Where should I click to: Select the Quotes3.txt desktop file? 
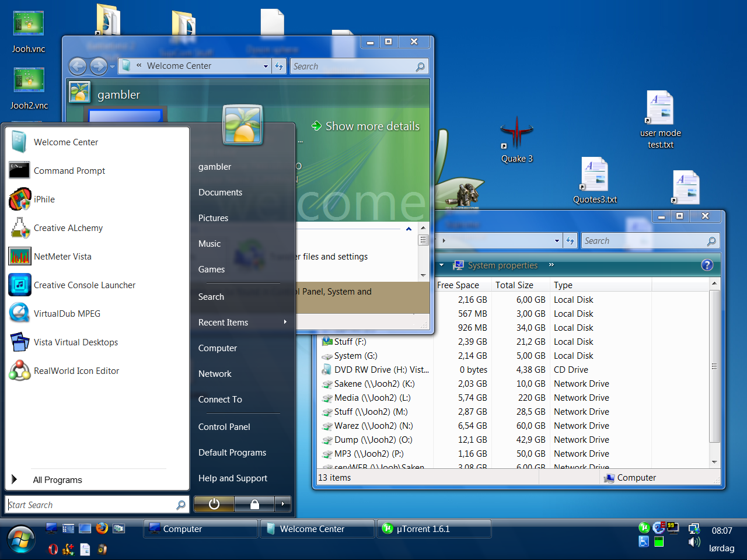click(595, 181)
